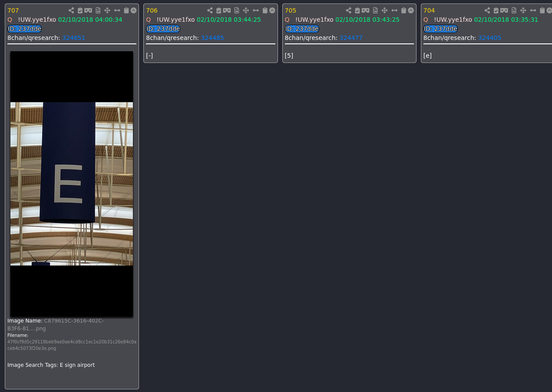Open post number 705

coord(290,10)
